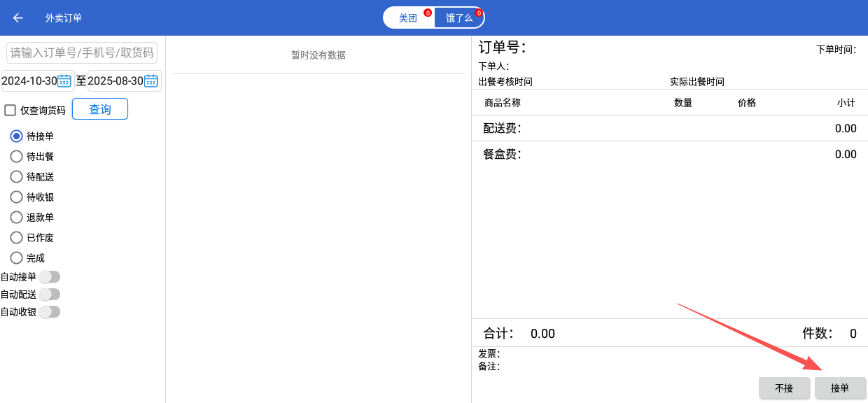
Task: Open the end date calendar icon
Action: tap(151, 80)
